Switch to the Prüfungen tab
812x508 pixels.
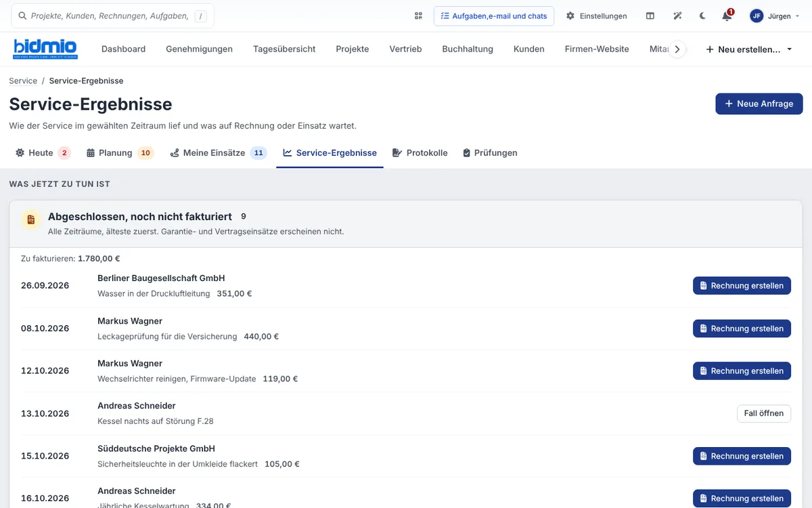pyautogui.click(x=490, y=153)
